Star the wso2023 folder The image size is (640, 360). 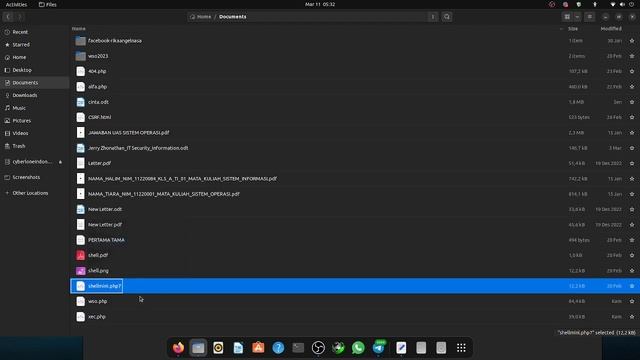[x=632, y=56]
